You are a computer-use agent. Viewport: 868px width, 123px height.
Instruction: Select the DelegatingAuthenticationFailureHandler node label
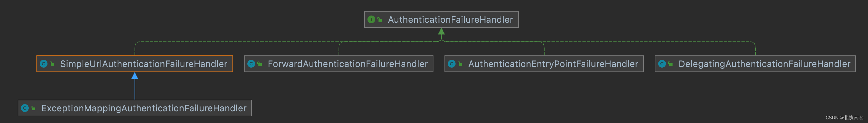(764, 64)
